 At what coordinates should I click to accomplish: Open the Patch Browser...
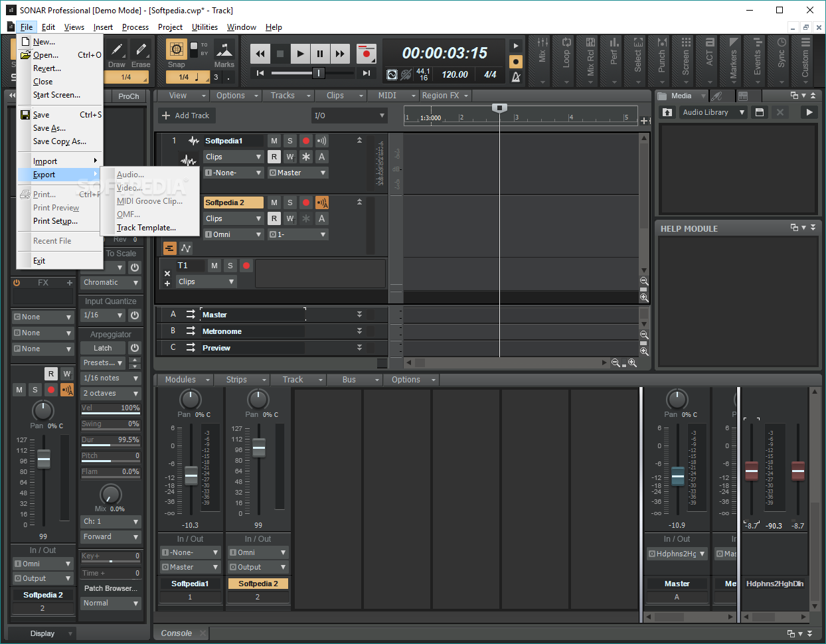[x=111, y=588]
